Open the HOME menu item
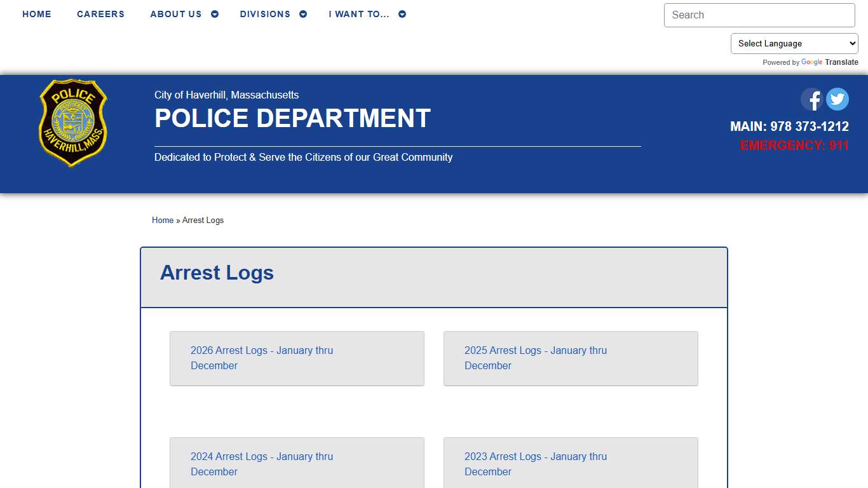Viewport: 868px width, 488px height. click(36, 13)
